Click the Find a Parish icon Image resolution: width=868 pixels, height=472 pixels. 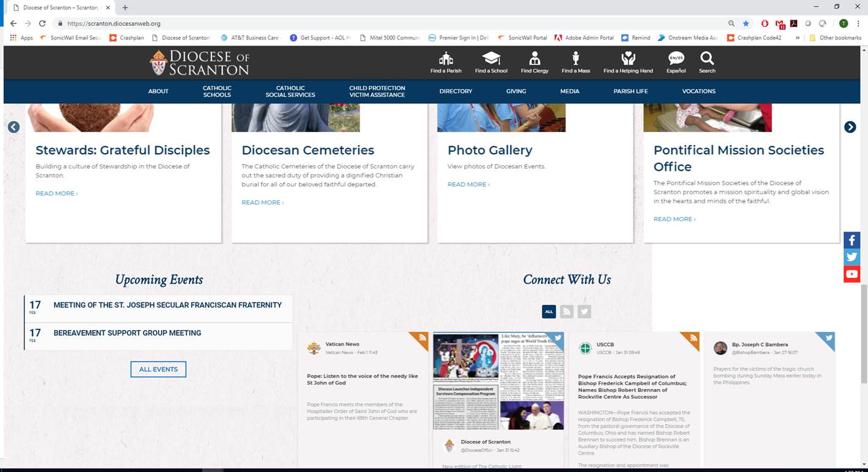click(x=446, y=59)
